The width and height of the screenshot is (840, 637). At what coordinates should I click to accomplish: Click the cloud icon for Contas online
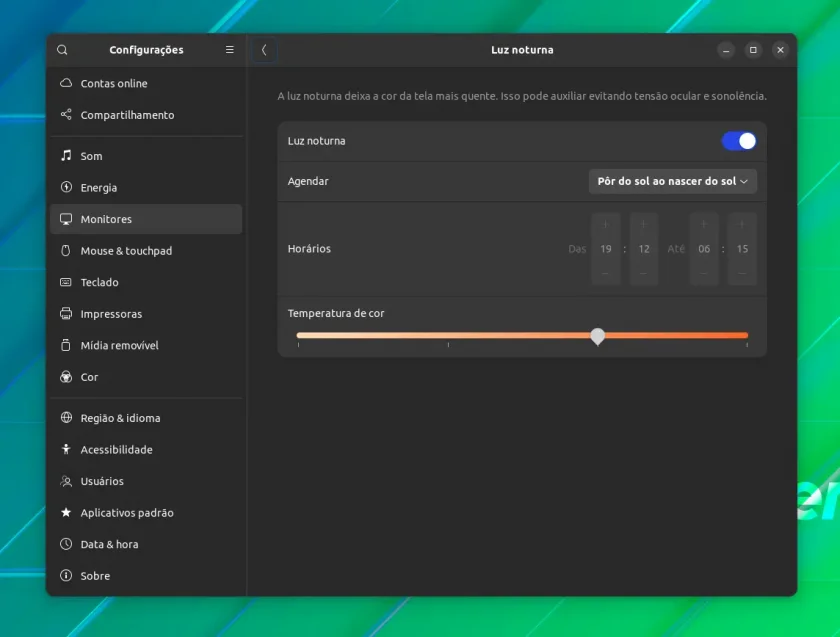(66, 83)
